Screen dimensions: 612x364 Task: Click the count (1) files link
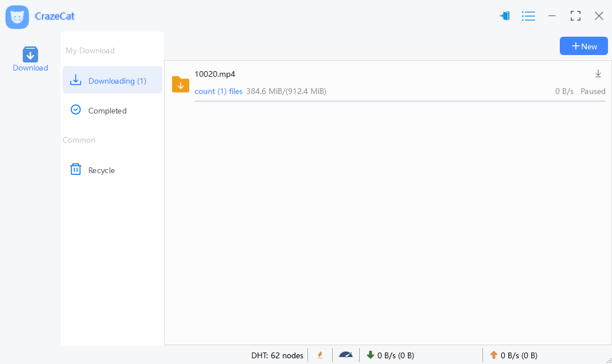[219, 91]
